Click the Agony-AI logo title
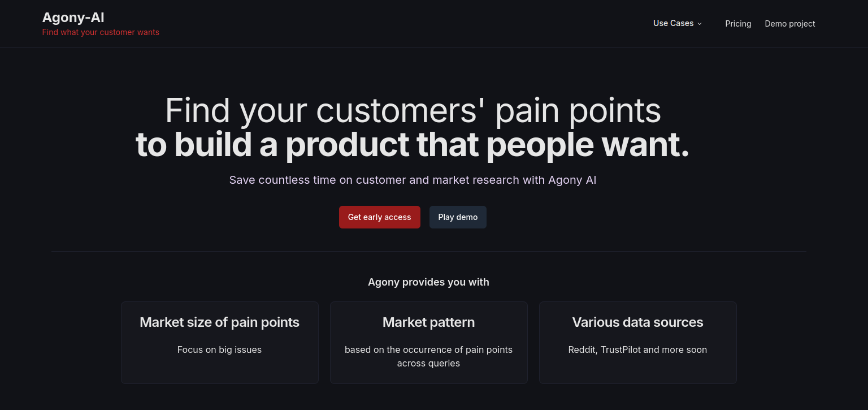The width and height of the screenshot is (868, 410). (x=73, y=18)
